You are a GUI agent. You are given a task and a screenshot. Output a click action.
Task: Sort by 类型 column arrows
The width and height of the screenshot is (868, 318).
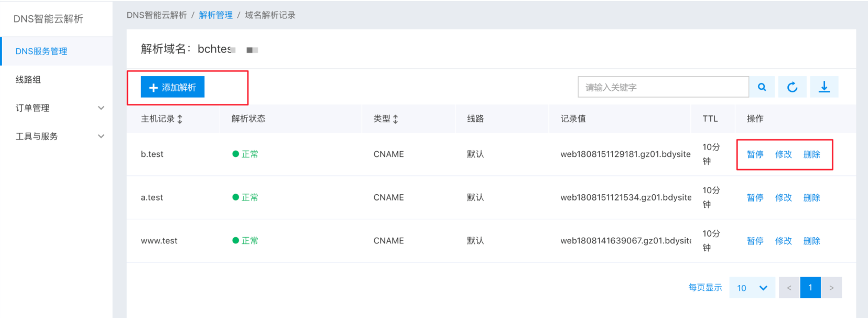click(x=396, y=119)
